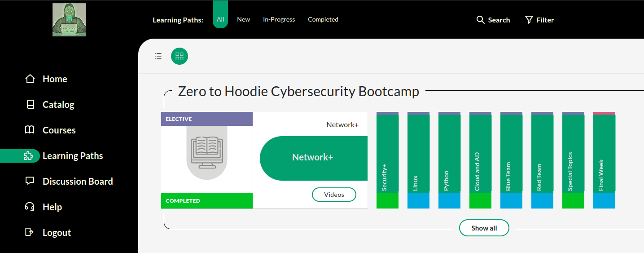This screenshot has height=253, width=644.
Task: Expand the Python course bar
Action: [x=450, y=160]
